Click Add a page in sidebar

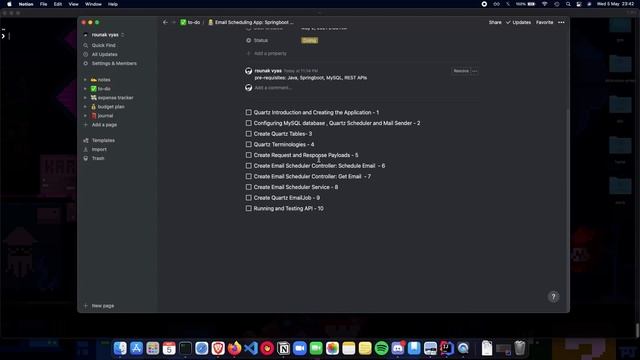[x=100, y=125]
